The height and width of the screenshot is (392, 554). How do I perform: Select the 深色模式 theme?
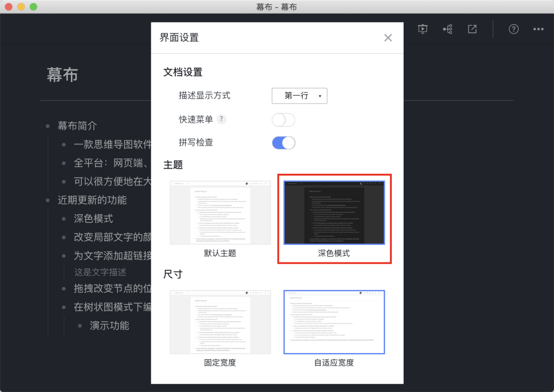[334, 212]
